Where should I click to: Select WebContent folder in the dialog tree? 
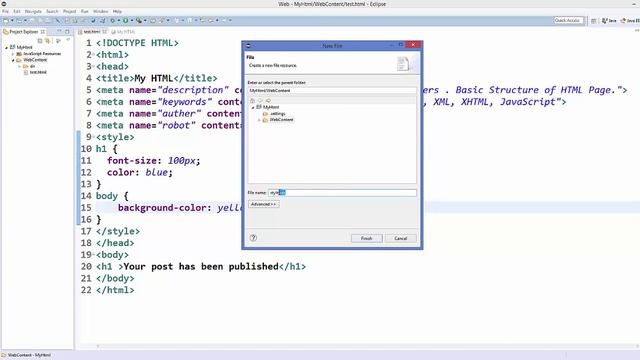281,120
